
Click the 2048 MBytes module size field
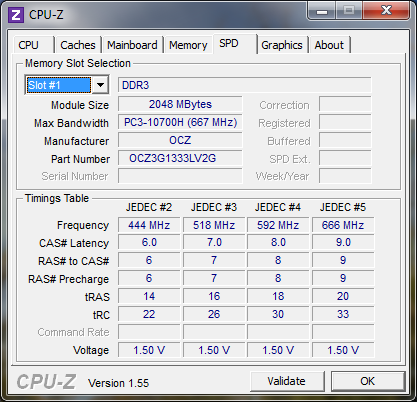click(180, 104)
